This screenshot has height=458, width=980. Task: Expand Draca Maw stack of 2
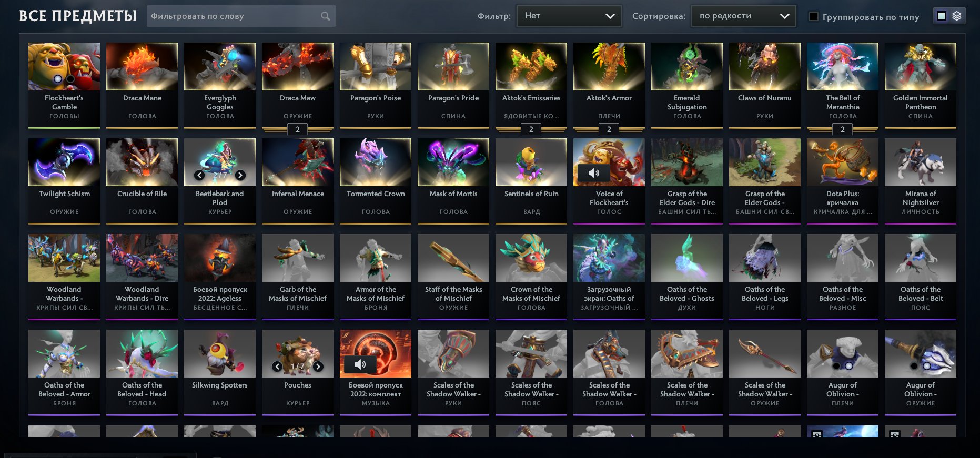298,129
